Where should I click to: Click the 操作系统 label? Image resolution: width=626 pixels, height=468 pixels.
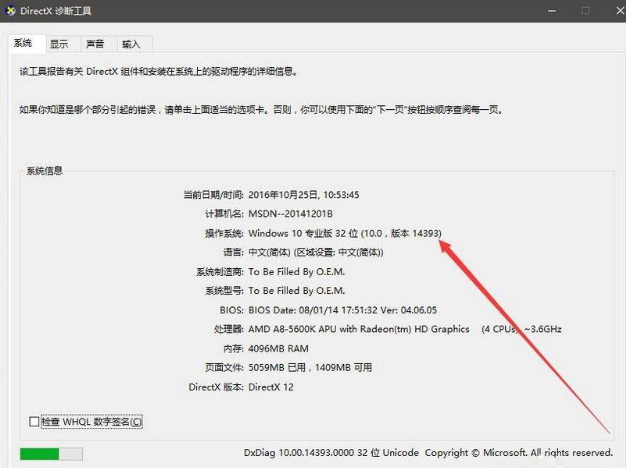point(224,233)
